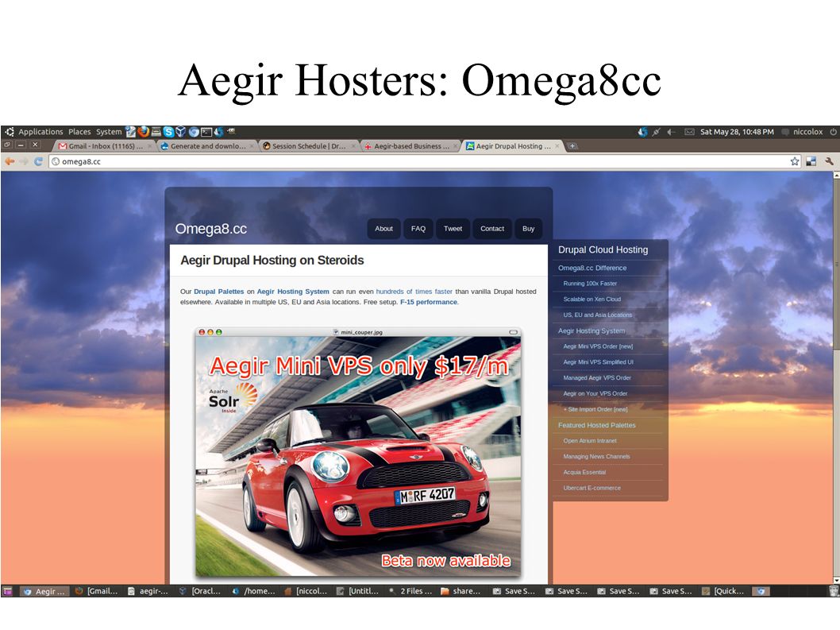The width and height of the screenshot is (840, 630).
Task: Open Featured Hosted Palettes sidebar link
Action: (x=597, y=425)
